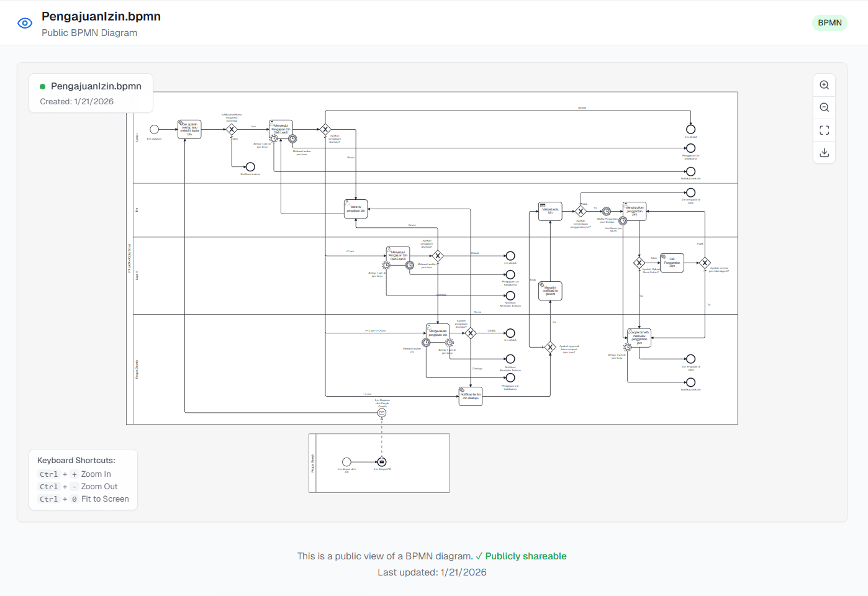Image resolution: width=868 pixels, height=596 pixels.
Task: Select the Merevisi pengajuan izin task
Action: pos(355,207)
